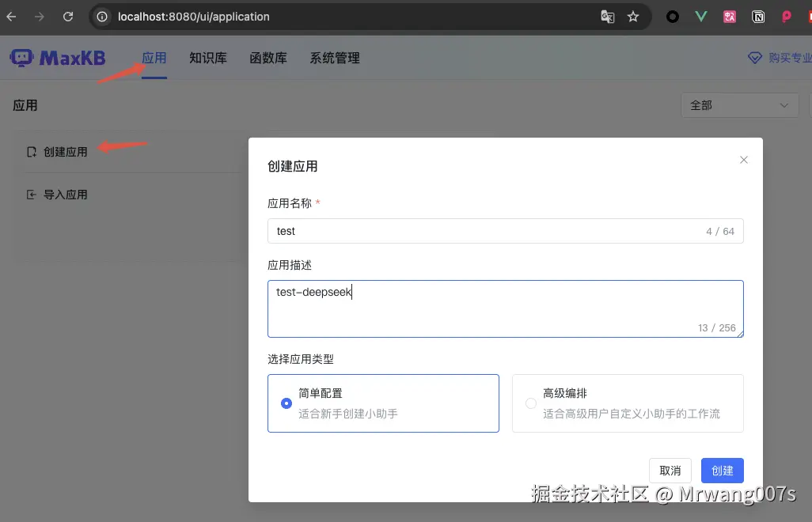The image size is (812, 522).
Task: Click the pink translate extension icon
Action: (x=729, y=17)
